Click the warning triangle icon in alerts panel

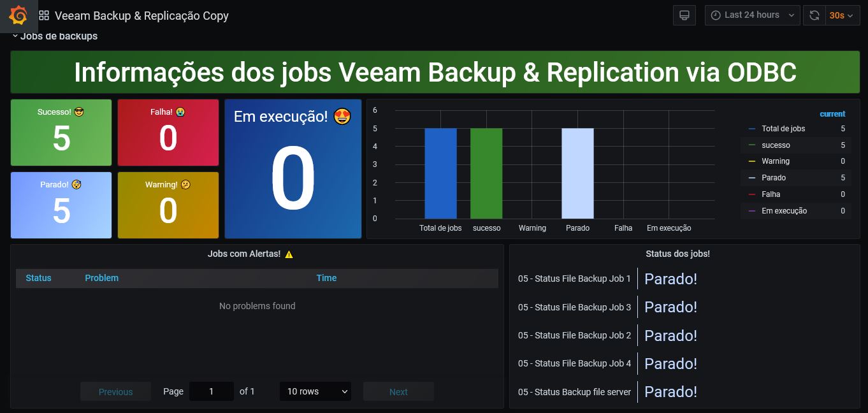click(289, 254)
